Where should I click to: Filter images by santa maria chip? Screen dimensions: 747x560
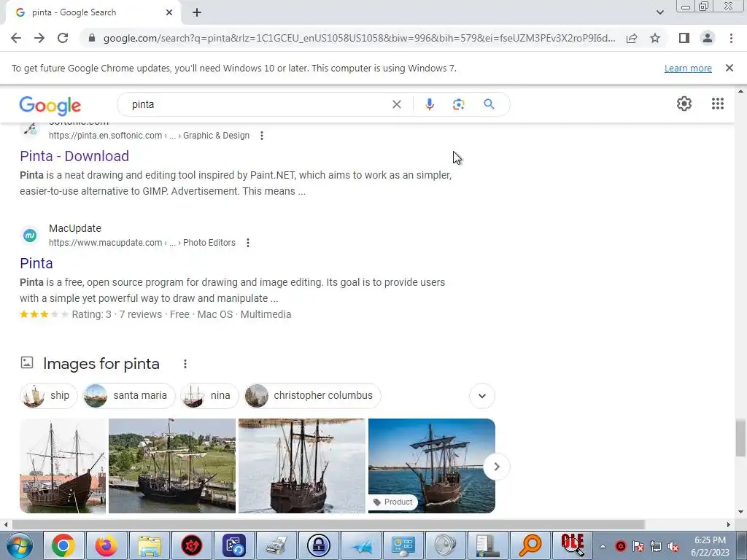128,396
